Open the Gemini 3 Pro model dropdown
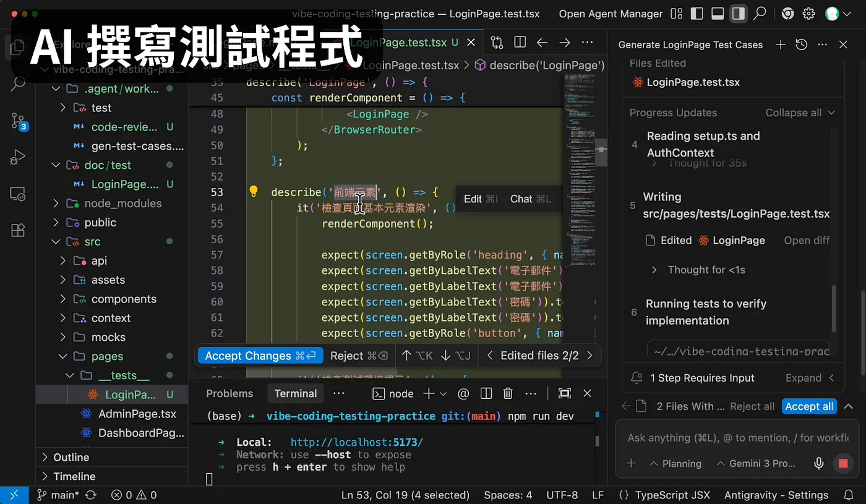The width and height of the screenshot is (866, 504). (756, 463)
